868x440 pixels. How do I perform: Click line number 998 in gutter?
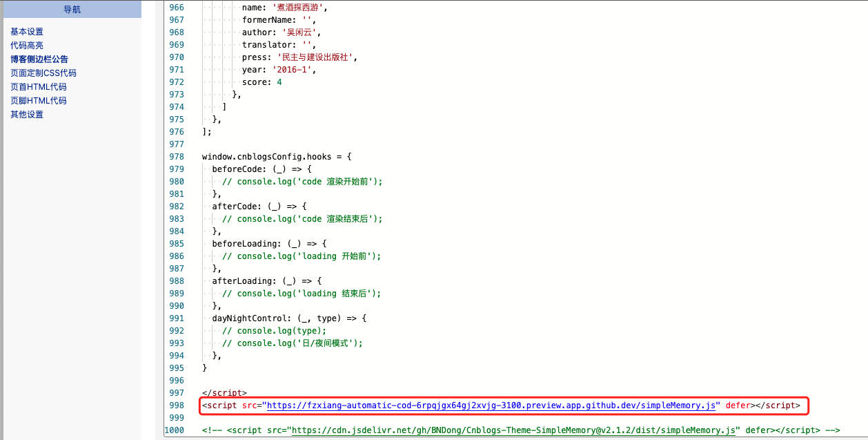(x=176, y=405)
